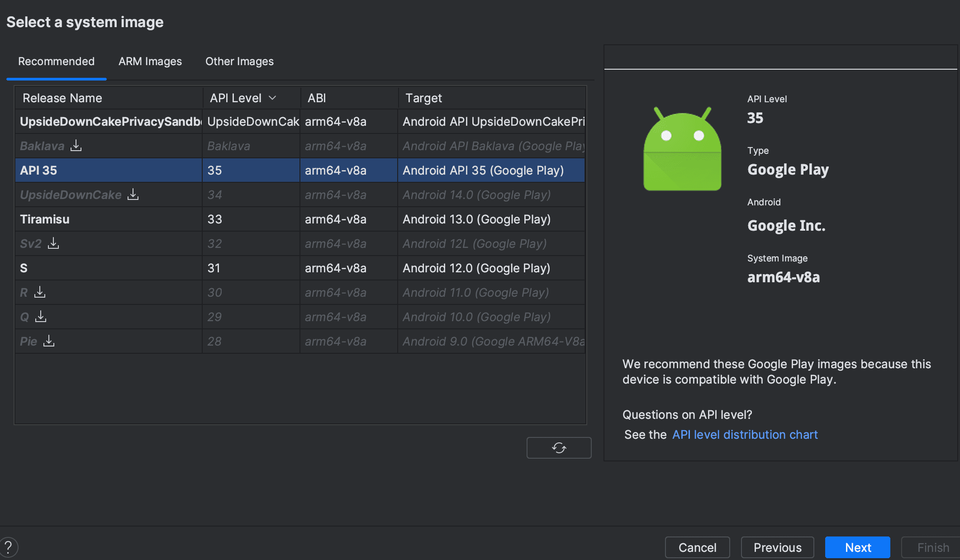The width and height of the screenshot is (960, 560).
Task: Click the Cancel button
Action: click(697, 547)
